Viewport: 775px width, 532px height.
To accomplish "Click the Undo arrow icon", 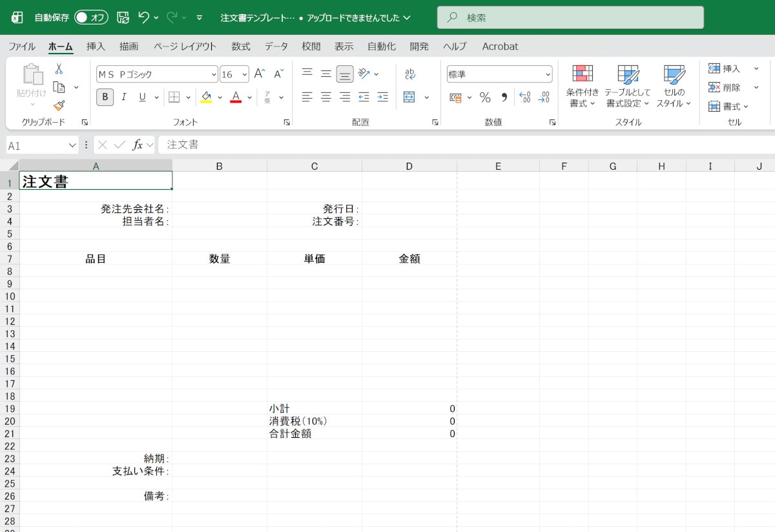I will tap(143, 17).
